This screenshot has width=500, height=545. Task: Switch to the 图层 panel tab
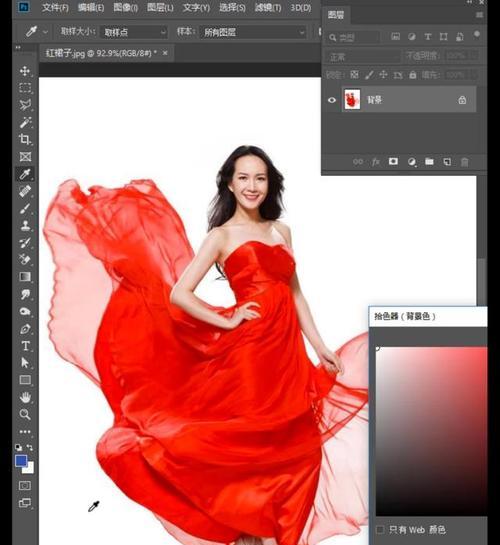(336, 15)
